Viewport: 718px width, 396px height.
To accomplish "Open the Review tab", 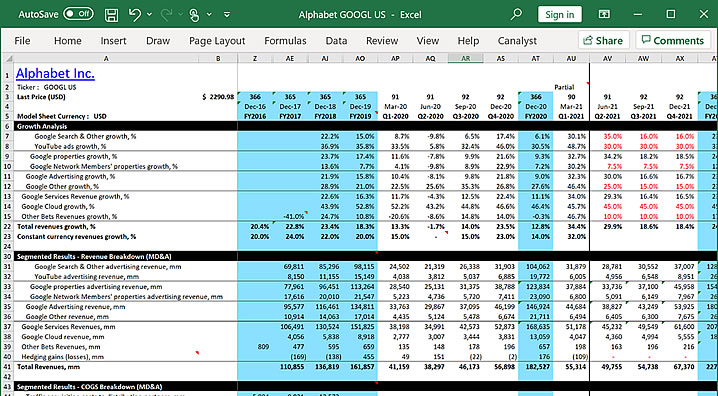I will [x=382, y=41].
